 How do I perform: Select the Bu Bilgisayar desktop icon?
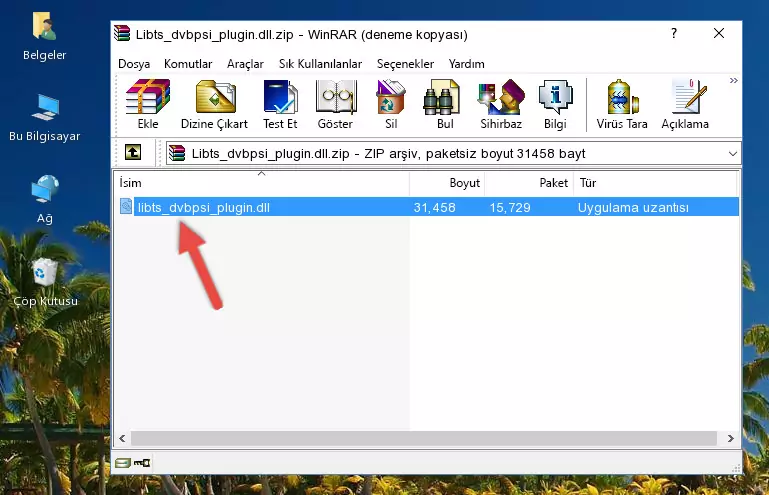(x=44, y=118)
